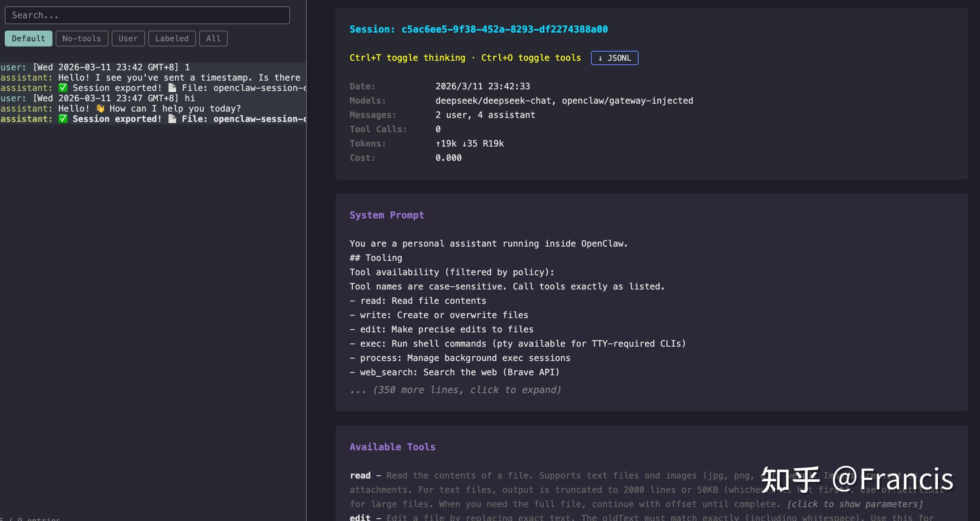Focus the Search input field
980x521 pixels.
[x=147, y=15]
